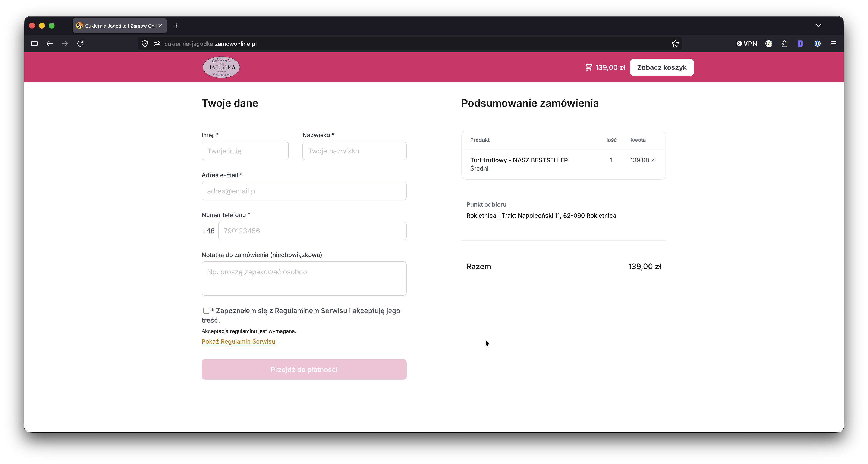Open the sidebar panel icon

[x=34, y=44]
